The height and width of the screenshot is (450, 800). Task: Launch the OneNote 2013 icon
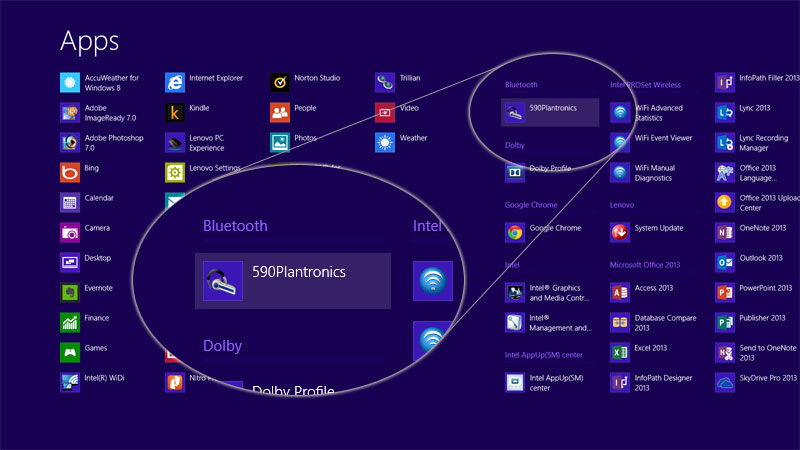click(x=725, y=233)
